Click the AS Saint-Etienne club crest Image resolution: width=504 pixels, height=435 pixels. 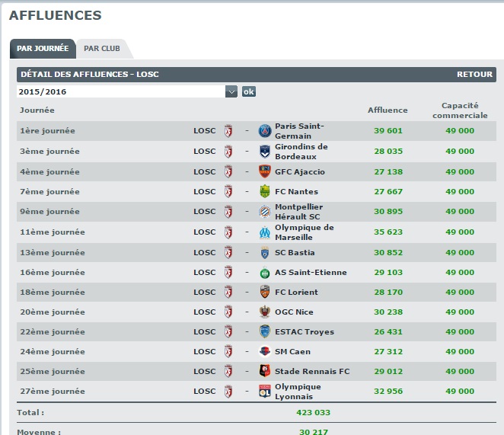(x=265, y=273)
